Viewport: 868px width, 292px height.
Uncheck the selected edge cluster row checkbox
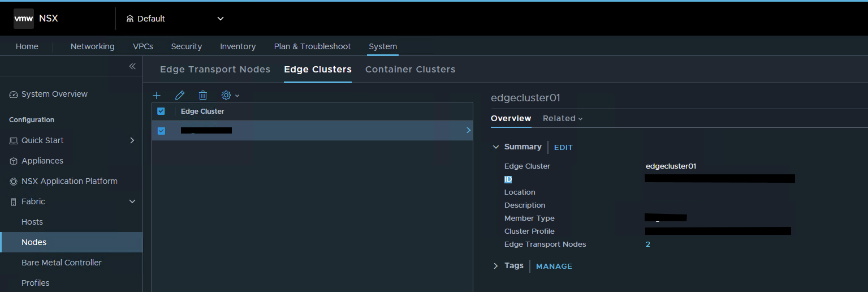click(x=161, y=131)
